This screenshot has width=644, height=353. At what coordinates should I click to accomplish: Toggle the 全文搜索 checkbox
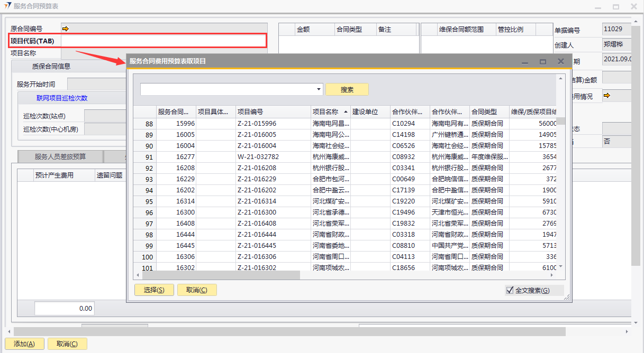pos(510,290)
